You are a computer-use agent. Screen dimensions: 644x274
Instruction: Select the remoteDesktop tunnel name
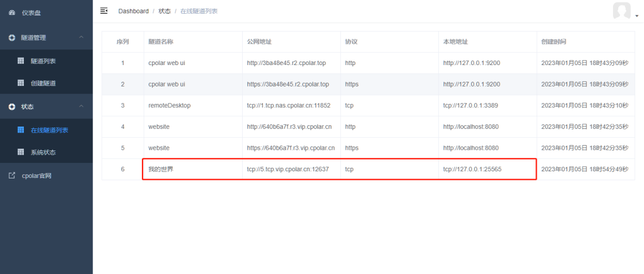(x=169, y=105)
